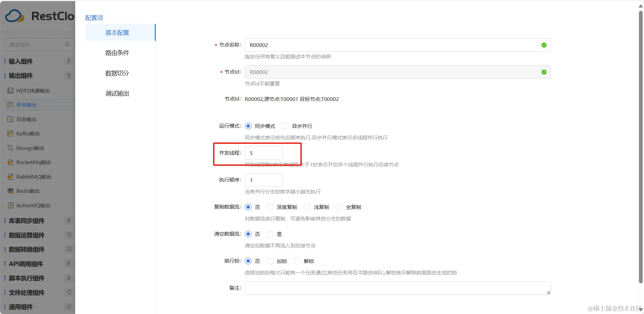Viewport: 644px width, 314px height.
Task: Click green check icon in 节点名称 field
Action: pyautogui.click(x=544, y=45)
